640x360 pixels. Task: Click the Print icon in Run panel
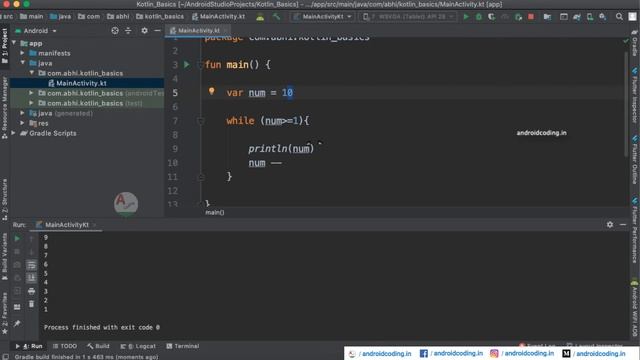(31, 291)
